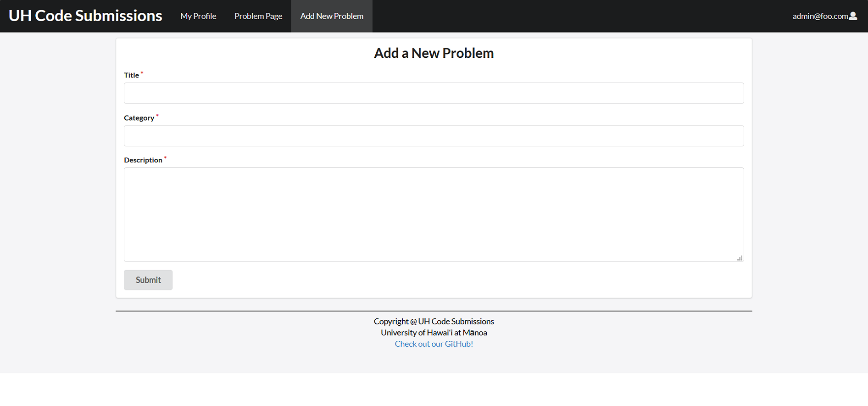This screenshot has height=406, width=868.
Task: Click the Category field label
Action: tap(139, 118)
